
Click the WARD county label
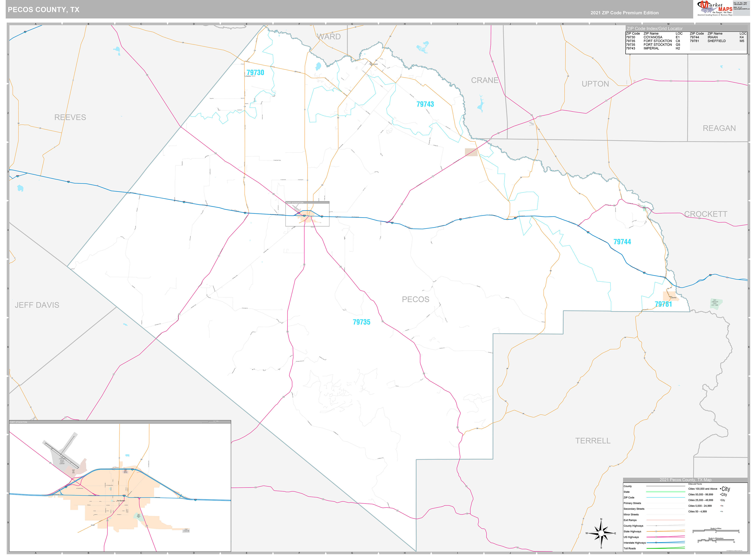pyautogui.click(x=329, y=37)
